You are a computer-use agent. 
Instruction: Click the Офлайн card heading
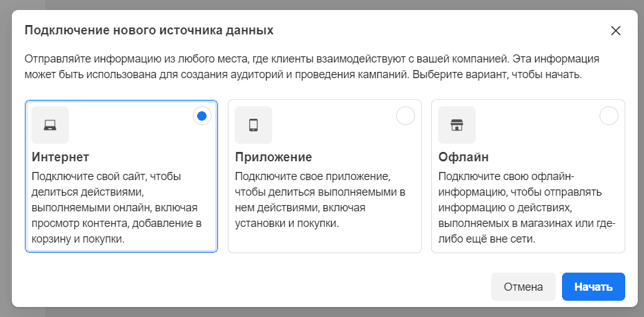pos(463,158)
